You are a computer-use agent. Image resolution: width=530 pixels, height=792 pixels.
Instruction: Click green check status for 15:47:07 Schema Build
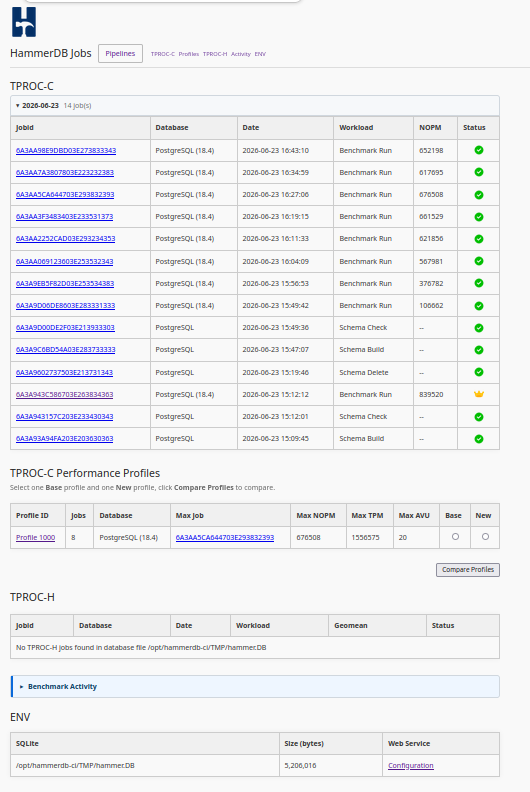478,350
